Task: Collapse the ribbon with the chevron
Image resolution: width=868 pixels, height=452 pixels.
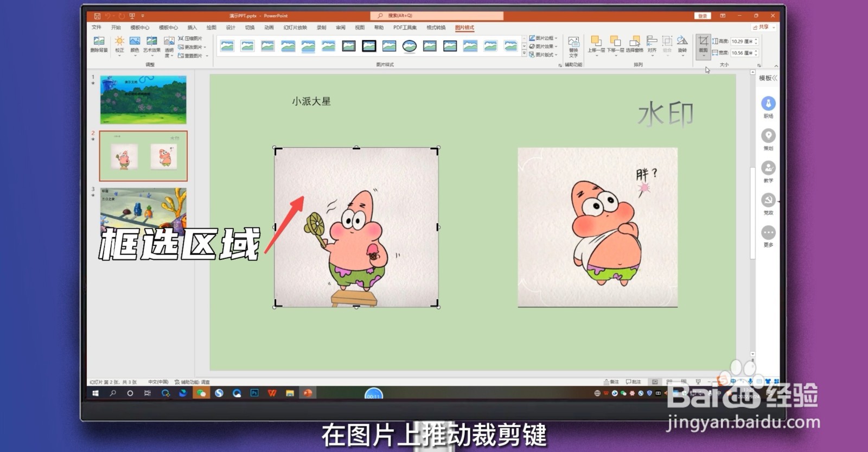Action: (776, 66)
